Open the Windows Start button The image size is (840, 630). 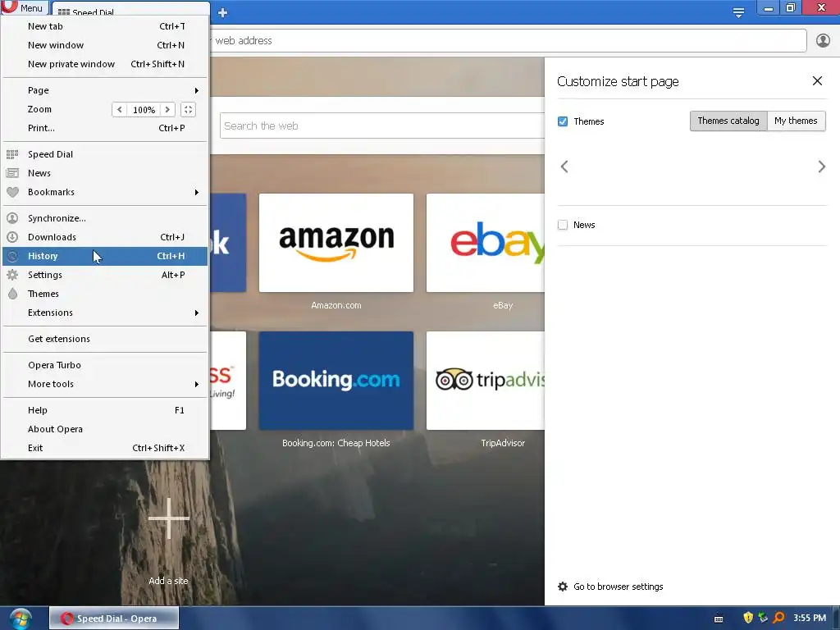21,619
